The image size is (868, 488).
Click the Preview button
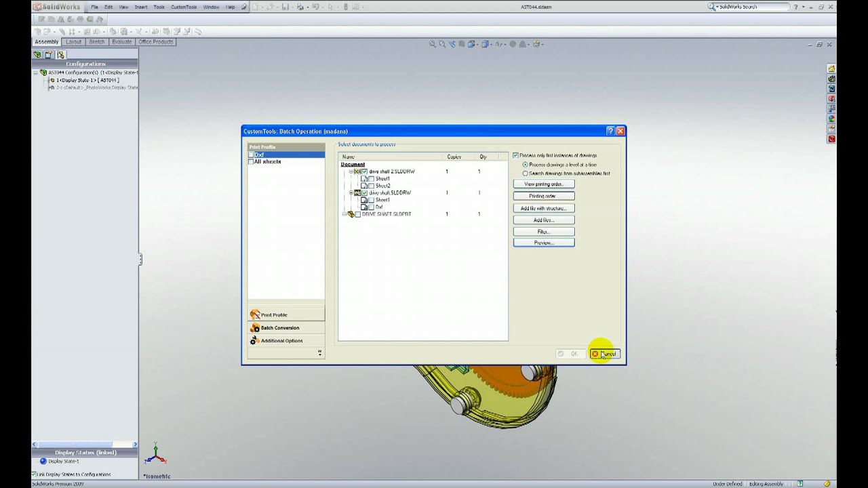point(544,243)
